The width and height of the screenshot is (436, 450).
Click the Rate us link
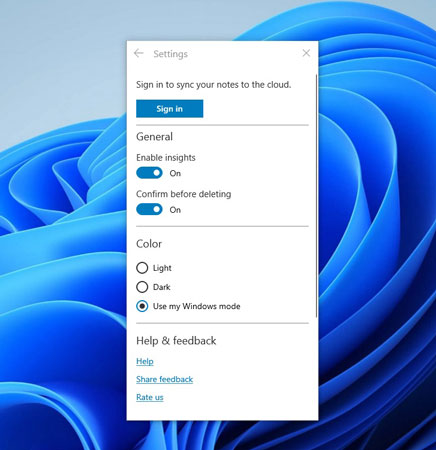[150, 397]
